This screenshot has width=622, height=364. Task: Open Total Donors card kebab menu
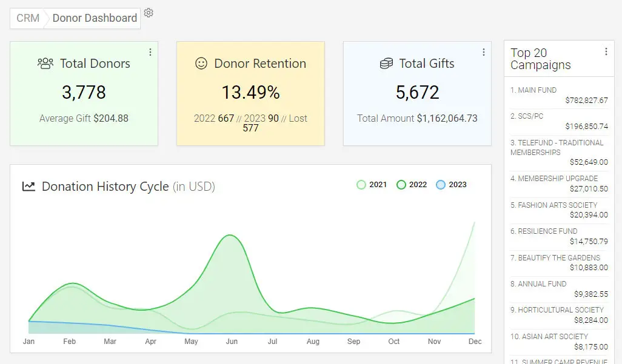tap(150, 52)
